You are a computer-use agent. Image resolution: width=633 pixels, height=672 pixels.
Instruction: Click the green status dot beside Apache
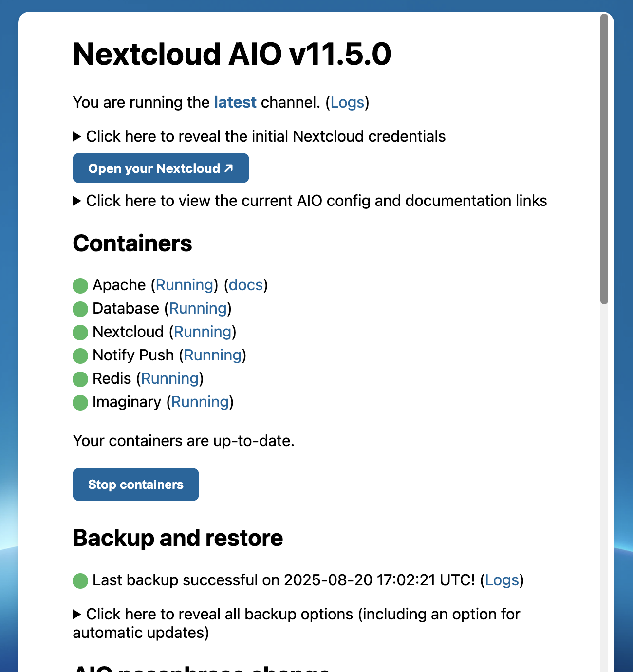(x=80, y=286)
